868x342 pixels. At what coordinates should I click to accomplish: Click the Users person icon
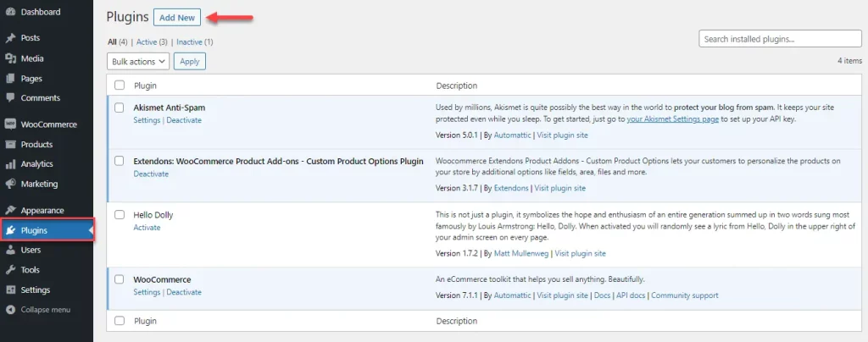tap(10, 250)
